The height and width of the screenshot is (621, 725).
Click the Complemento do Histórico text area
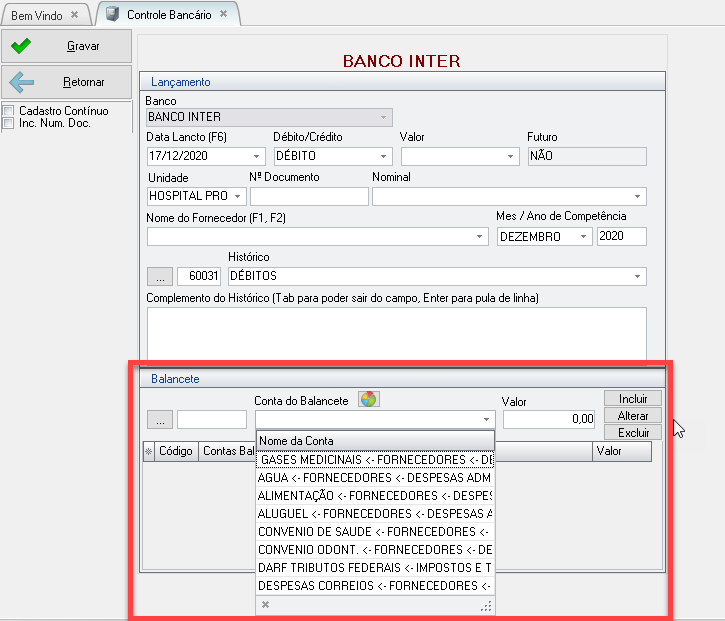pos(396,332)
